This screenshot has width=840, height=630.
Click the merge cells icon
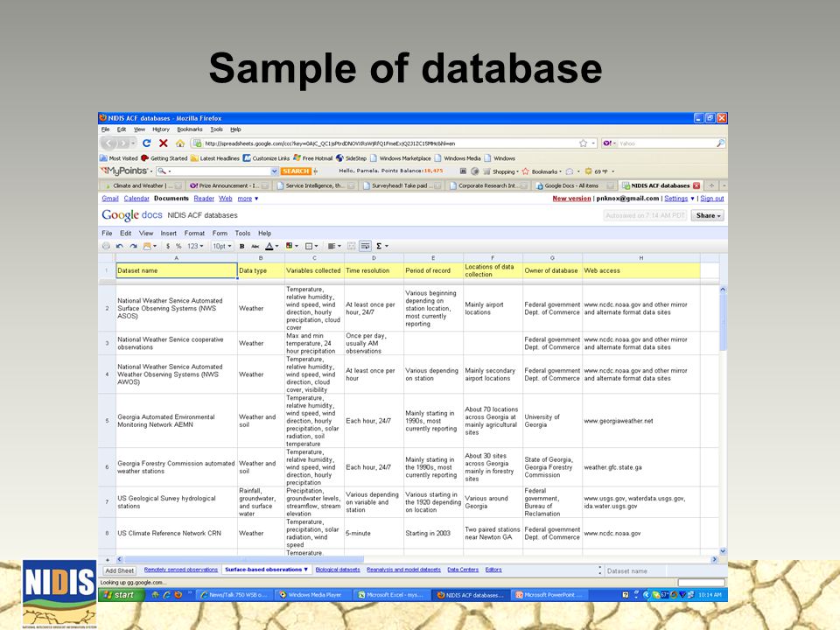[x=352, y=246]
